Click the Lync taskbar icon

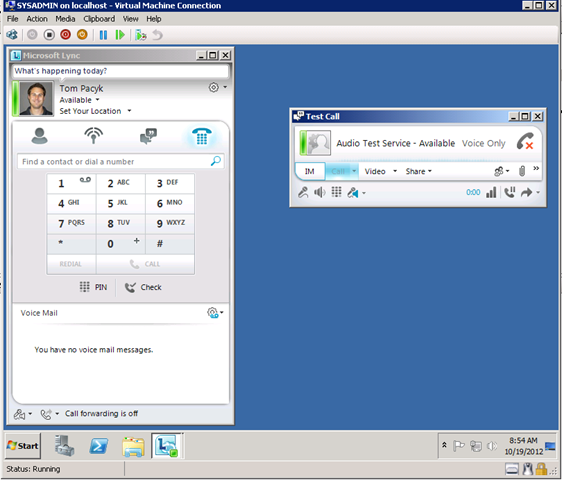point(166,446)
